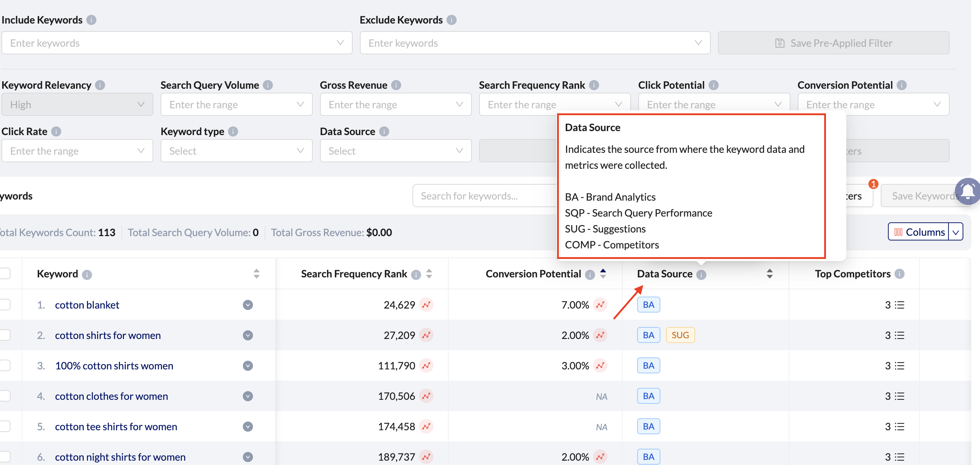Viewport: 980px width, 465px height.
Task: Click info icon beside Top Competitors header
Action: [899, 274]
